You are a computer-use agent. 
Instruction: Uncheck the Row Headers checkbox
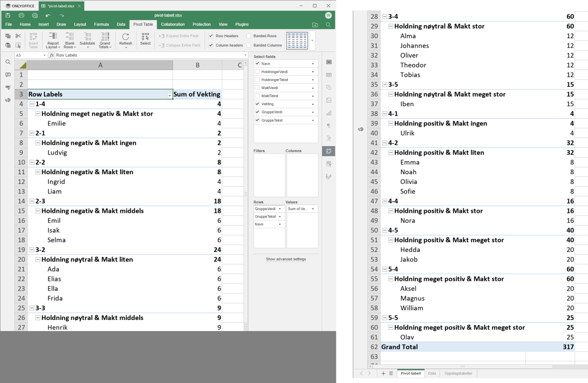(211, 36)
